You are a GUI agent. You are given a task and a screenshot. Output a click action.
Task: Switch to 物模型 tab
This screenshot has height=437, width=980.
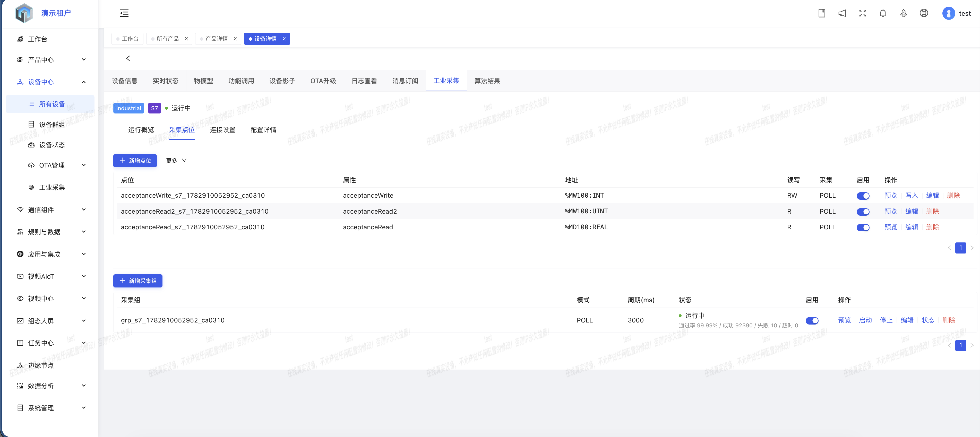click(203, 81)
